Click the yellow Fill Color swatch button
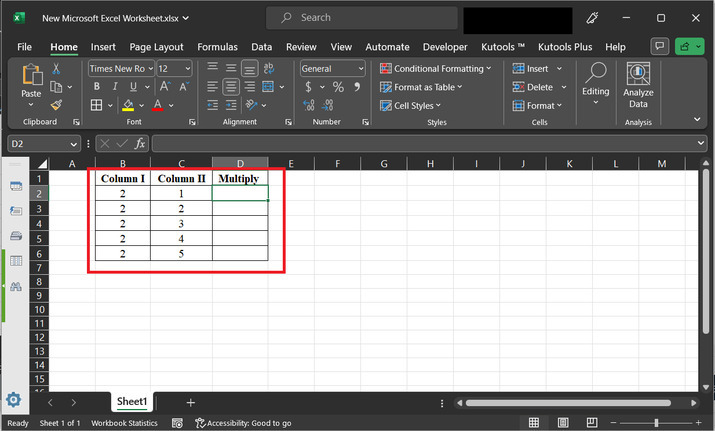The height and width of the screenshot is (431, 715). [x=127, y=105]
